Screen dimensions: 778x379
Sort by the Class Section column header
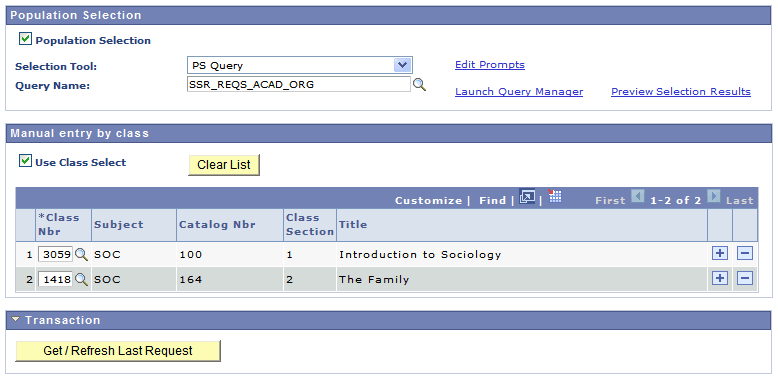tap(310, 224)
